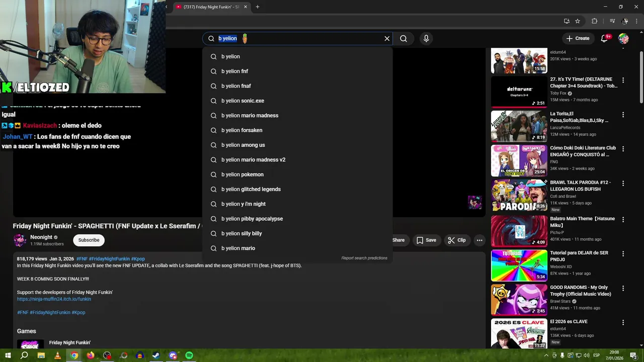
Task: Select suggestion 'b yelion forsaken'
Action: pos(297,130)
